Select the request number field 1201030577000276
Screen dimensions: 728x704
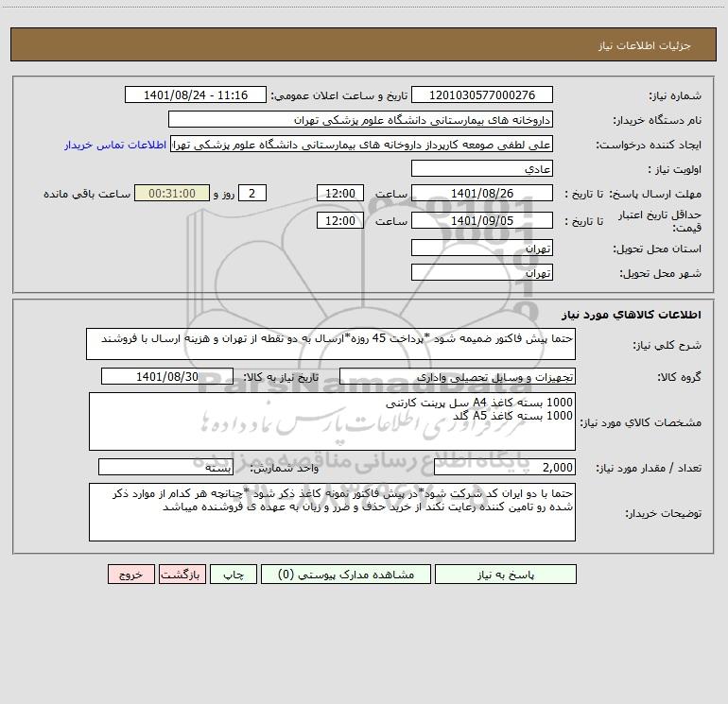(x=482, y=94)
